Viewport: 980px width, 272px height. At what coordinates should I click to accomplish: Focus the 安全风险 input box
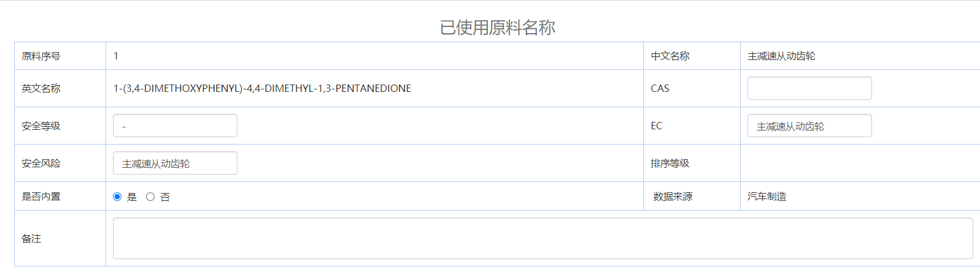coord(175,163)
